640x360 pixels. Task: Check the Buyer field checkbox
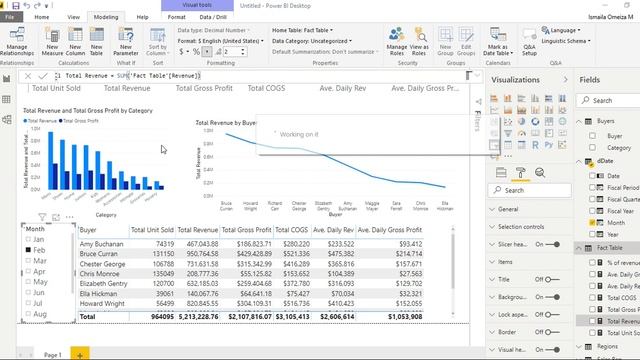point(592,136)
